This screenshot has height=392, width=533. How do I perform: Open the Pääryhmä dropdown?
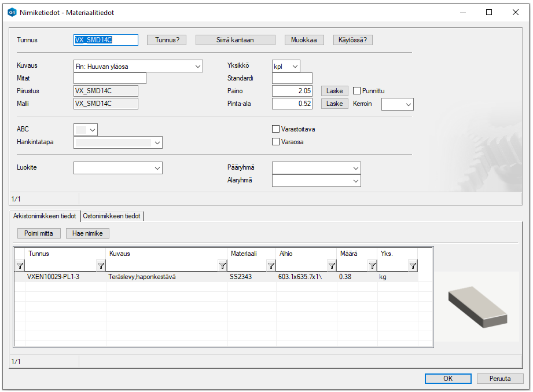(x=356, y=168)
